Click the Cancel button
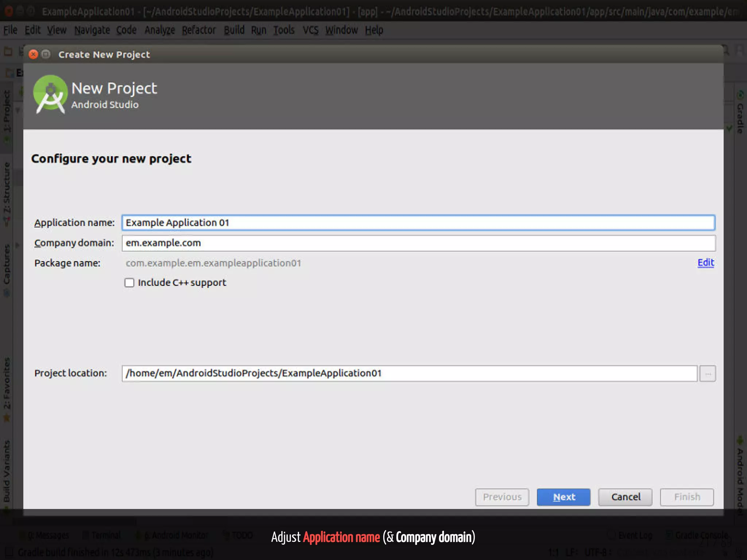Viewport: 747px width, 560px height. pyautogui.click(x=625, y=497)
